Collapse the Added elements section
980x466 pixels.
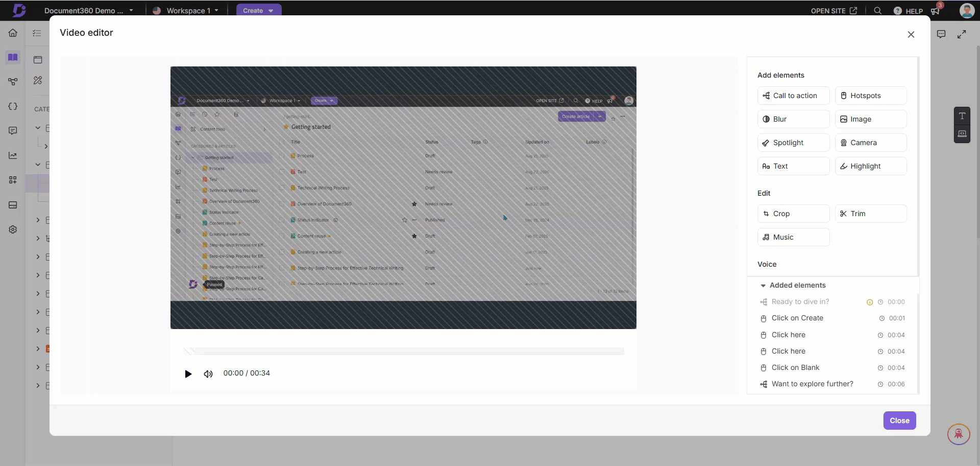pos(763,286)
